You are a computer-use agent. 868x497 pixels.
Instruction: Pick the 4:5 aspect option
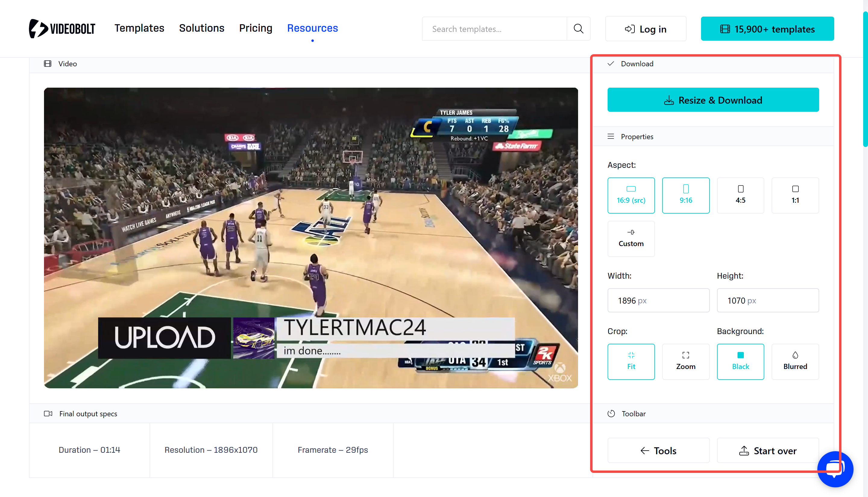pos(740,195)
